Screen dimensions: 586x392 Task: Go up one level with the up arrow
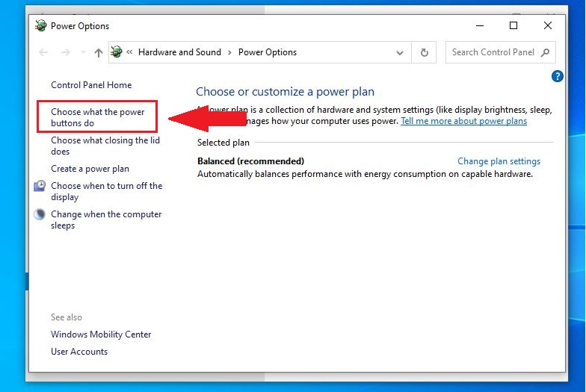[99, 52]
